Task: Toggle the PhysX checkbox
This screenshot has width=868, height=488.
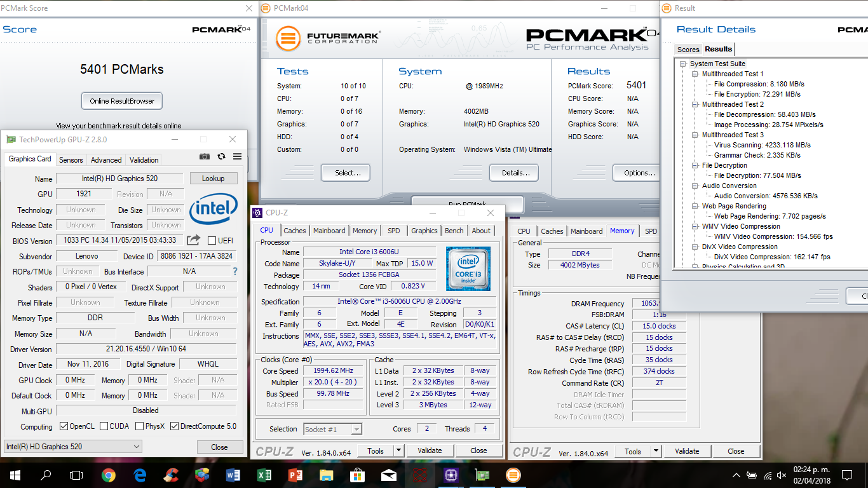Action: coord(139,426)
